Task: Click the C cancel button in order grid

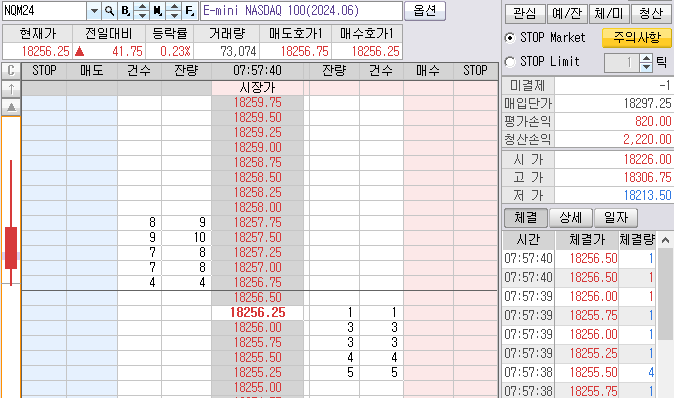Action: pyautogui.click(x=11, y=70)
